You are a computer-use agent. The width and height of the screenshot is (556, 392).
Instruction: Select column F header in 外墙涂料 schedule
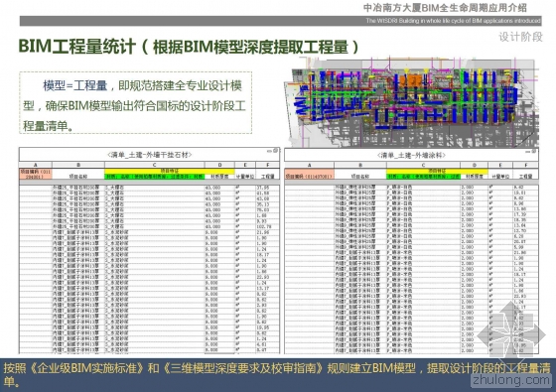click(x=525, y=165)
